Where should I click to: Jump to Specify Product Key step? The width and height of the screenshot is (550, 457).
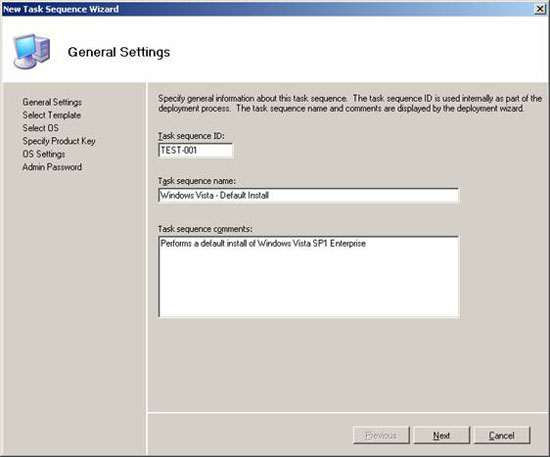point(59,141)
